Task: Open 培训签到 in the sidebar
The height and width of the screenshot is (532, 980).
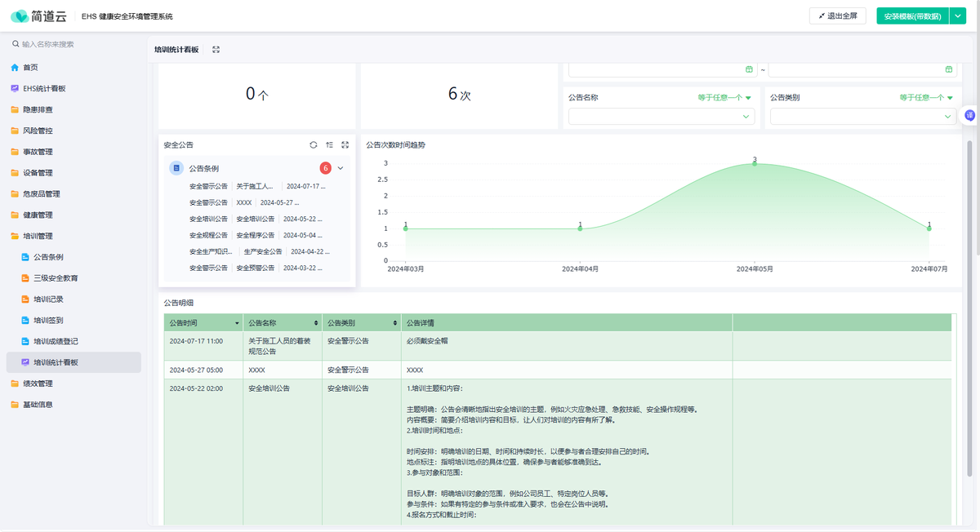Action: point(48,321)
